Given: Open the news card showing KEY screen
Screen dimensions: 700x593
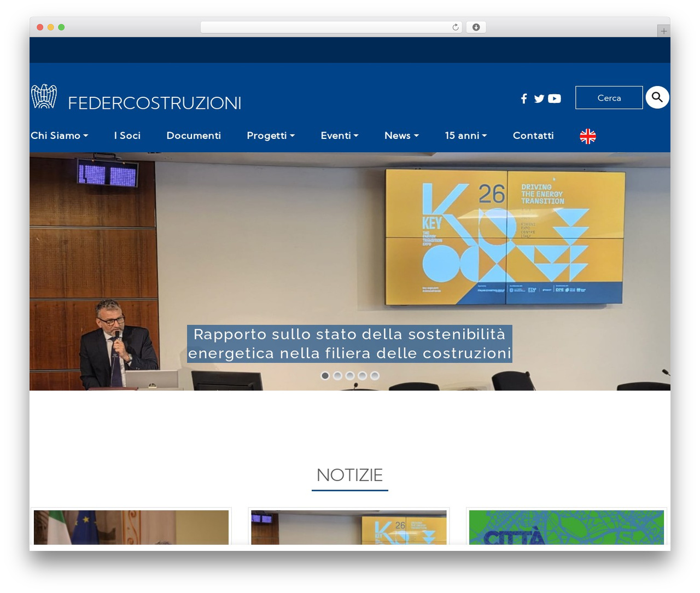Looking at the screenshot, I should pyautogui.click(x=349, y=527).
